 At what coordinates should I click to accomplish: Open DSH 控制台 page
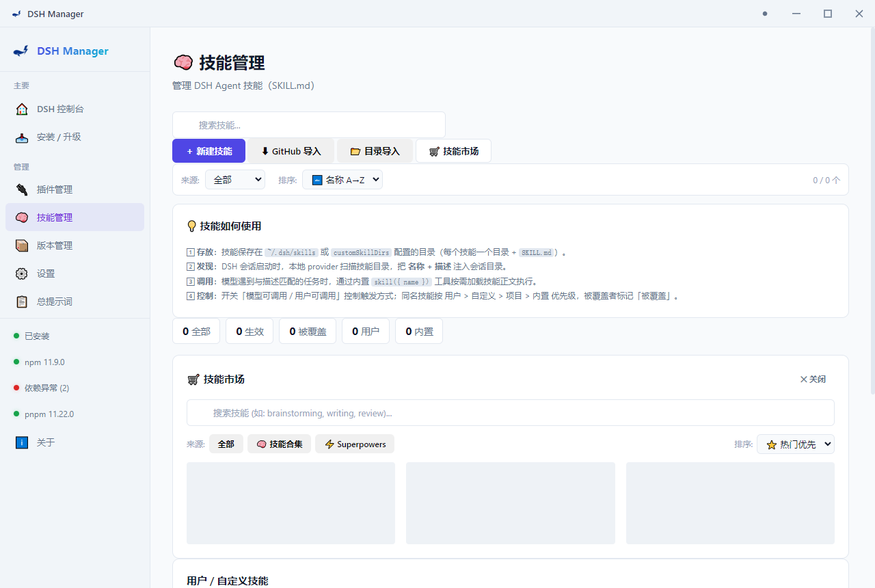pyautogui.click(x=75, y=109)
